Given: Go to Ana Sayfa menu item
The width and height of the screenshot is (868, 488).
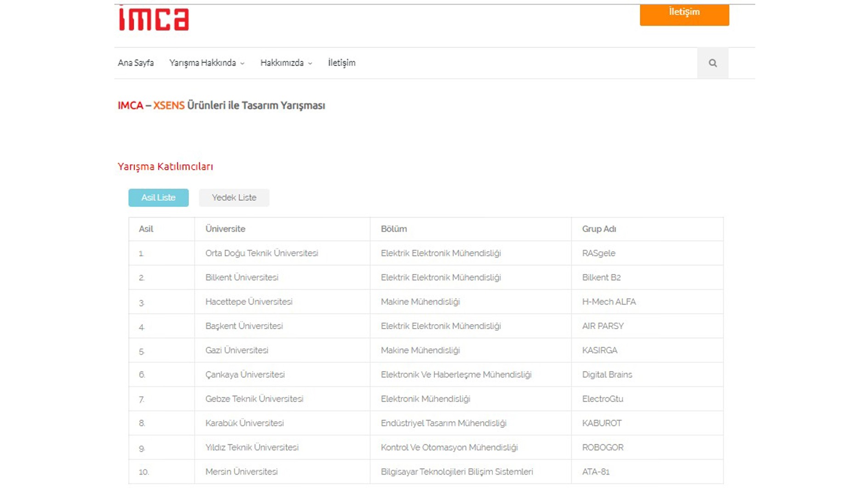Looking at the screenshot, I should click(x=135, y=63).
